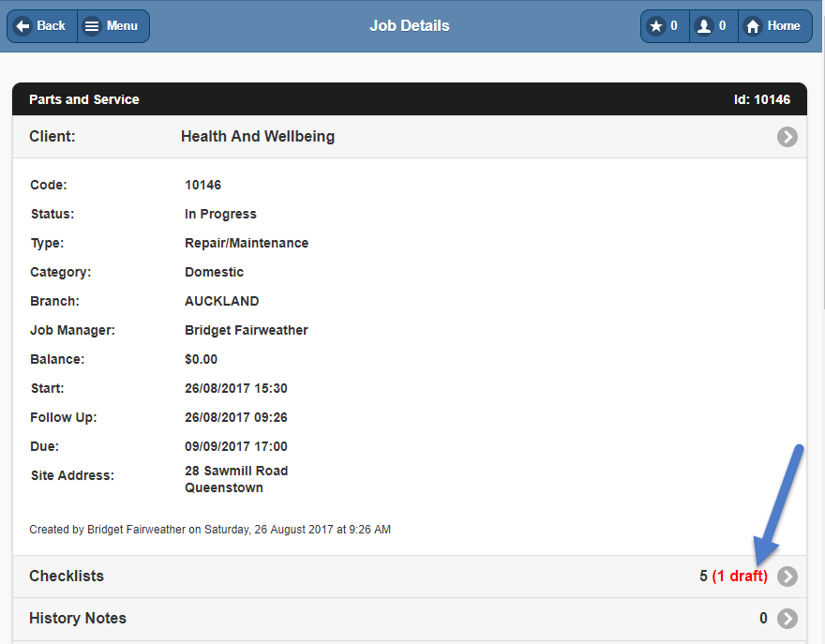Click the 28 Sawmill Road site address

236,471
